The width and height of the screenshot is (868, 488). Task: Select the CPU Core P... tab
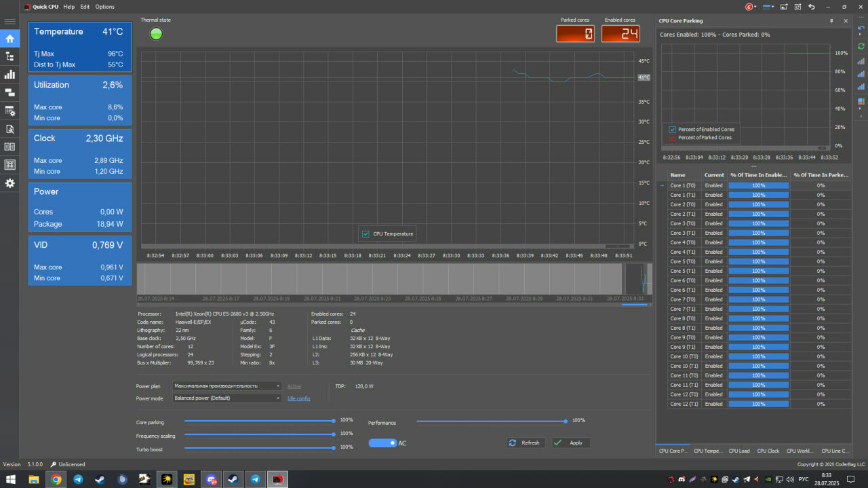point(673,451)
